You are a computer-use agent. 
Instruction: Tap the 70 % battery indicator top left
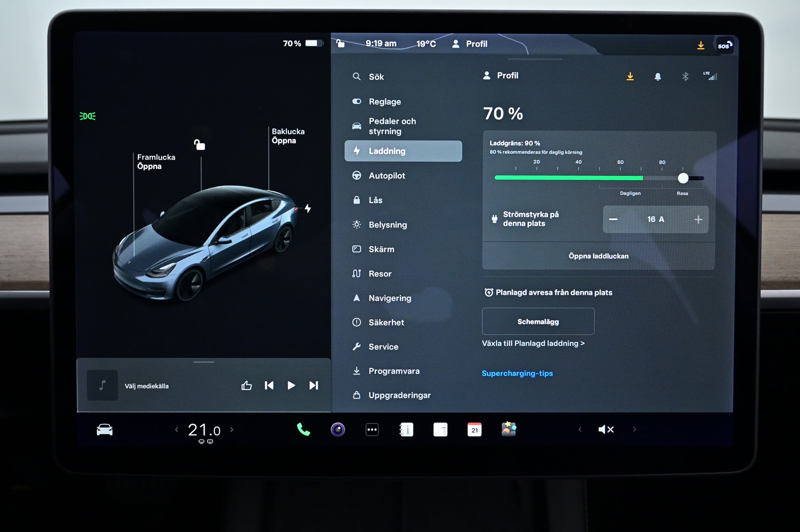(303, 44)
